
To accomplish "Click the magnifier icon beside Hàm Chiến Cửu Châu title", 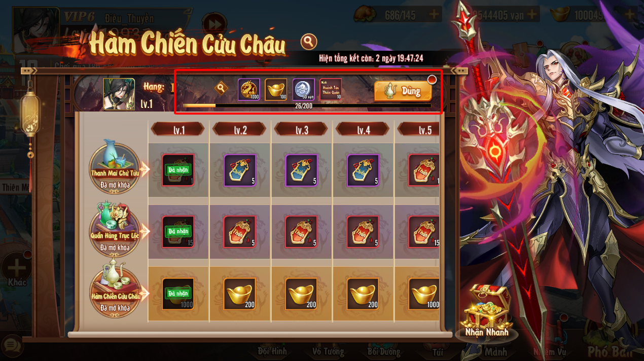I will coord(308,42).
